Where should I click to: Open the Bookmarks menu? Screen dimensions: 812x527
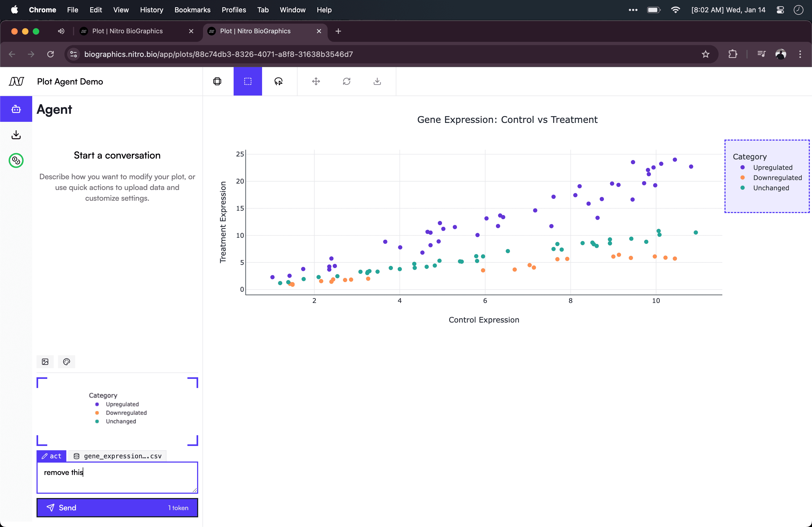193,10
